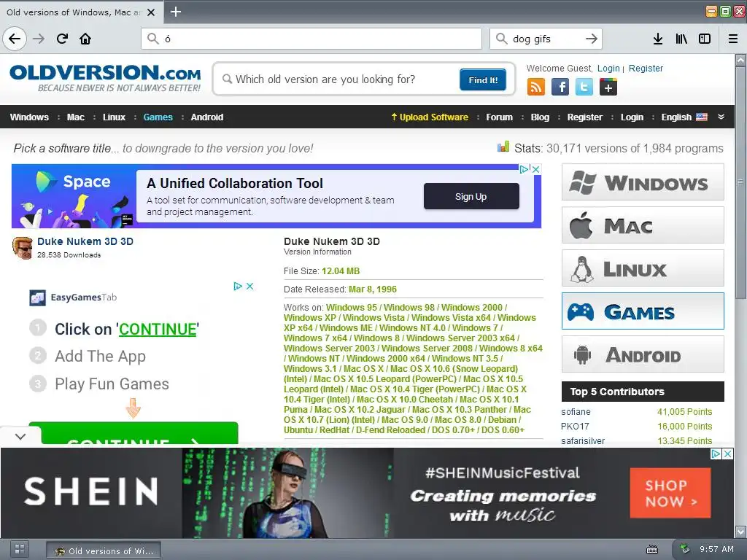This screenshot has width=747, height=560.
Task: Click the SHOP NOW ad button
Action: coord(670,493)
